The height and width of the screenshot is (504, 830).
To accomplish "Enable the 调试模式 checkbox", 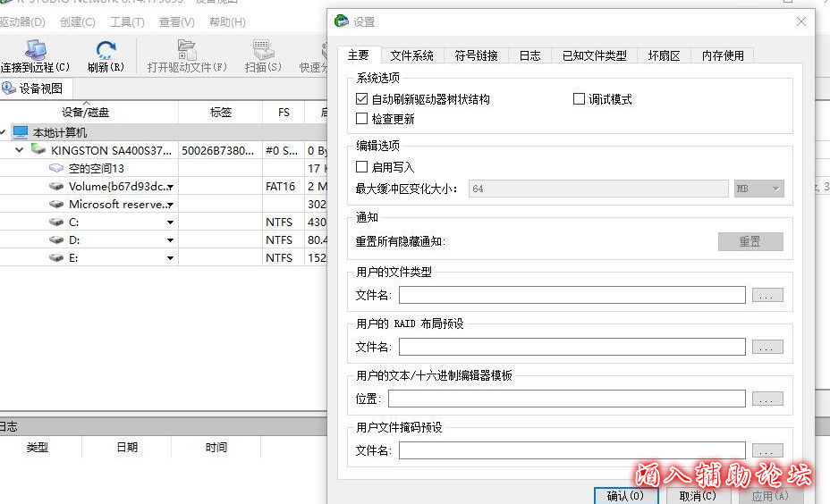I will point(579,99).
